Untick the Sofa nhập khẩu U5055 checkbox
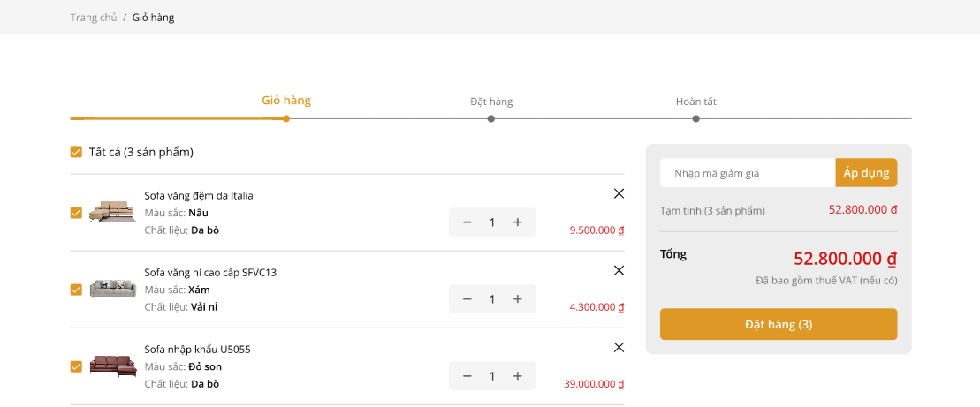 [x=76, y=366]
